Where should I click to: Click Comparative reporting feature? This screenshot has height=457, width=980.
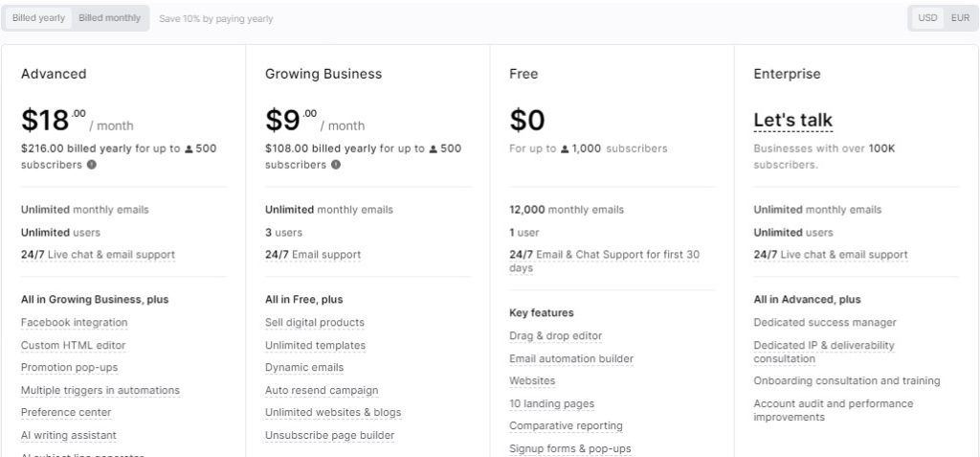pyautogui.click(x=566, y=425)
